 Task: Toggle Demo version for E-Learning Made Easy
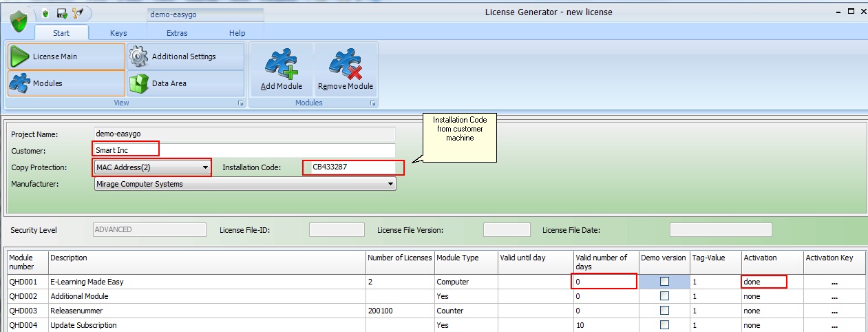click(664, 282)
